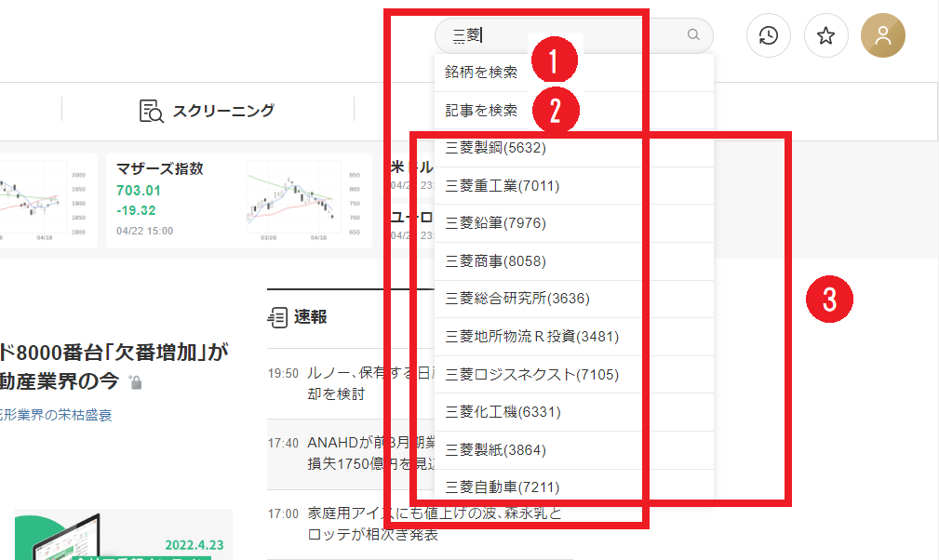Choose 三菱商事(8058) from suggestions
This screenshot has width=939, height=560.
(x=573, y=261)
